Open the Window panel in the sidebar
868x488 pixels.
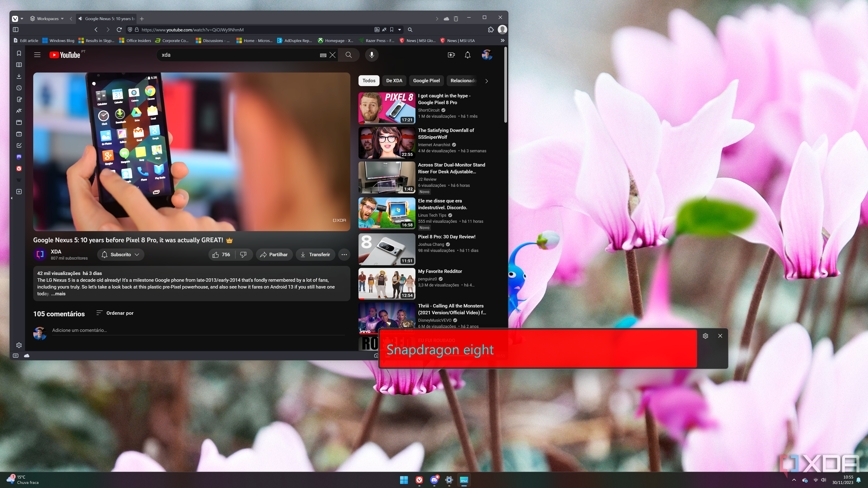pos(19,122)
